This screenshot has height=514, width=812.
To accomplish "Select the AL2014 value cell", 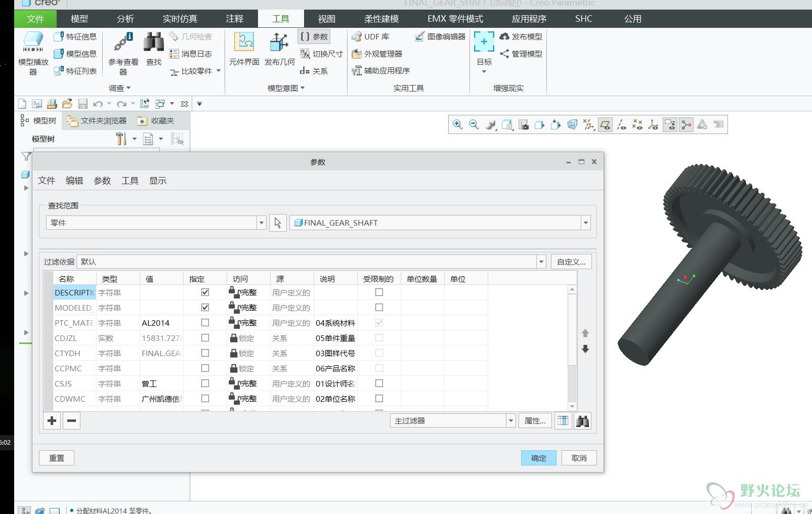I will pyautogui.click(x=161, y=323).
